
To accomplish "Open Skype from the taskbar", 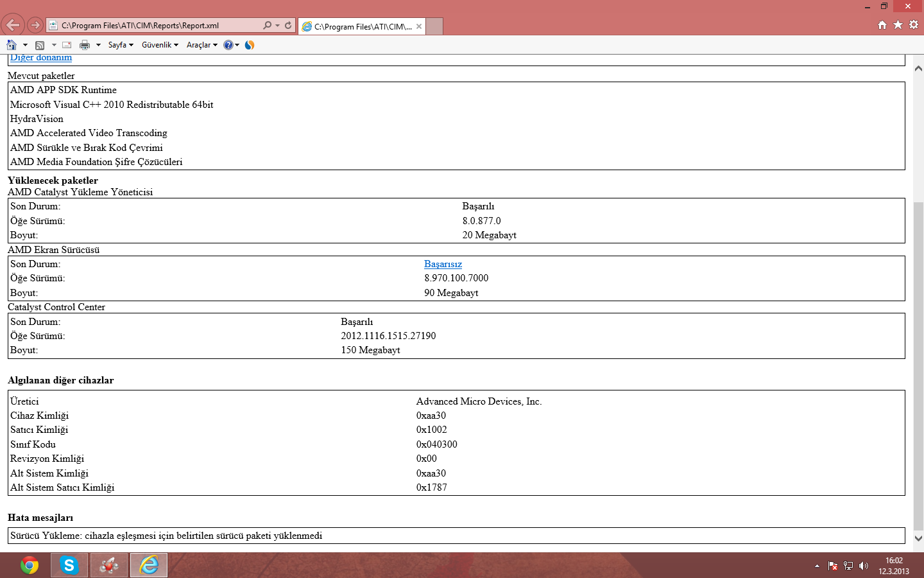I will pyautogui.click(x=69, y=565).
